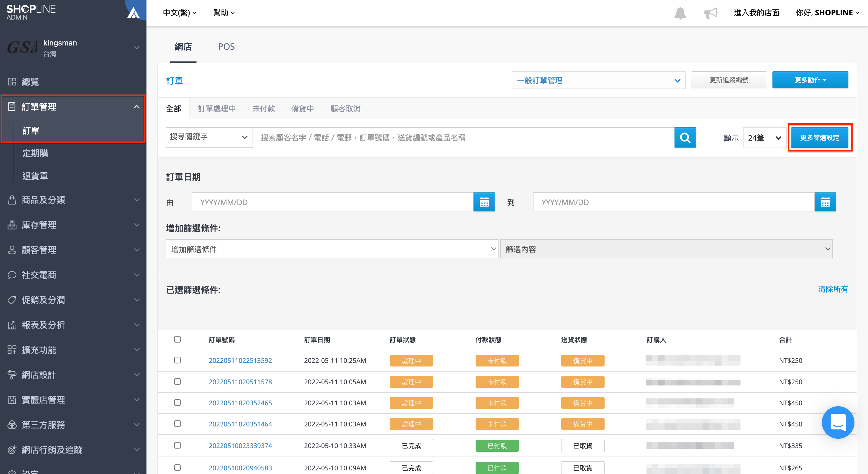The image size is (868, 474).
Task: Click the blue search magnifier button
Action: coord(685,137)
